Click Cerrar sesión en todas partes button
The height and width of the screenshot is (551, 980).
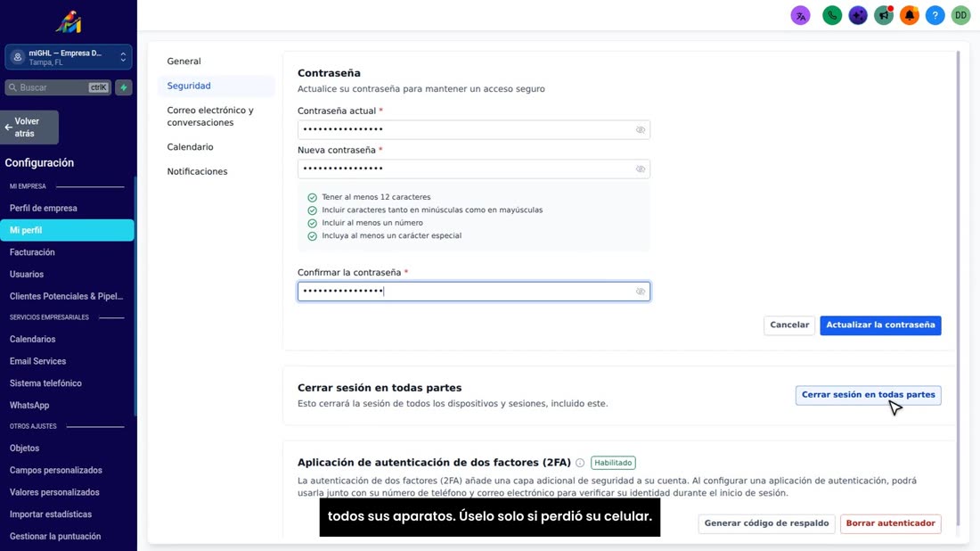point(868,395)
